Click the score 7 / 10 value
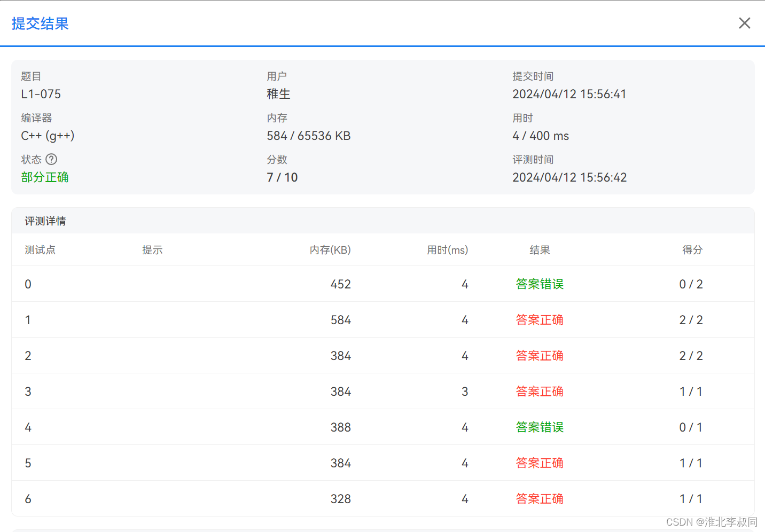 282,177
